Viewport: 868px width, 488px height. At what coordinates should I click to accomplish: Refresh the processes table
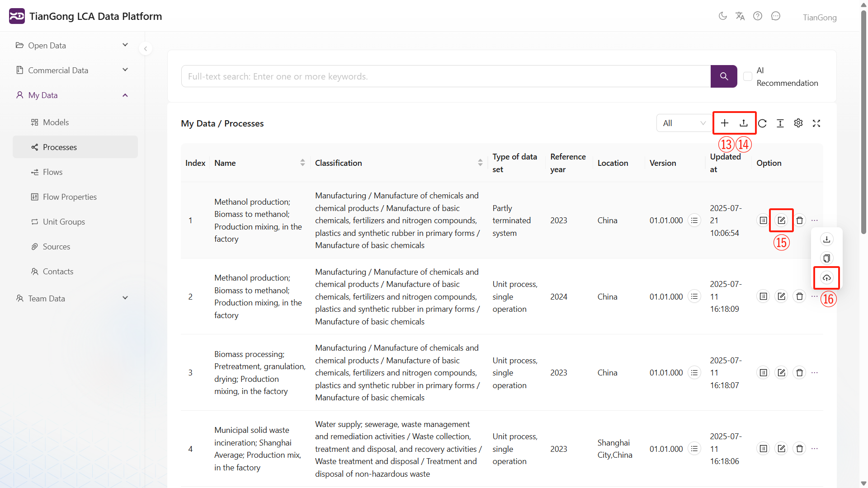763,123
